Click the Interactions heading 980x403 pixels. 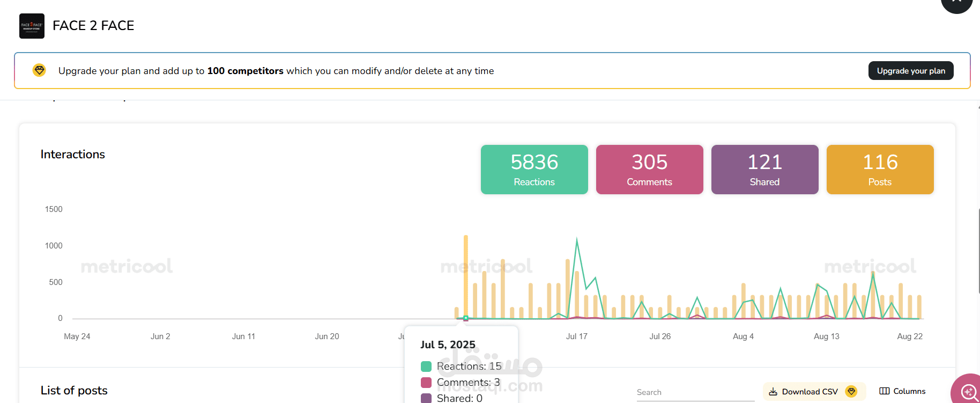[73, 155]
